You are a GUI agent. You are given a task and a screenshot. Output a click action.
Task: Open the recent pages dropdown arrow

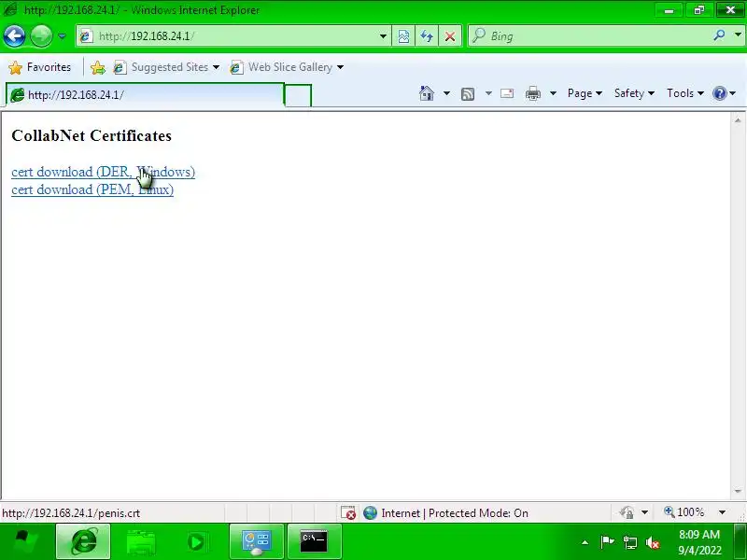tap(62, 36)
